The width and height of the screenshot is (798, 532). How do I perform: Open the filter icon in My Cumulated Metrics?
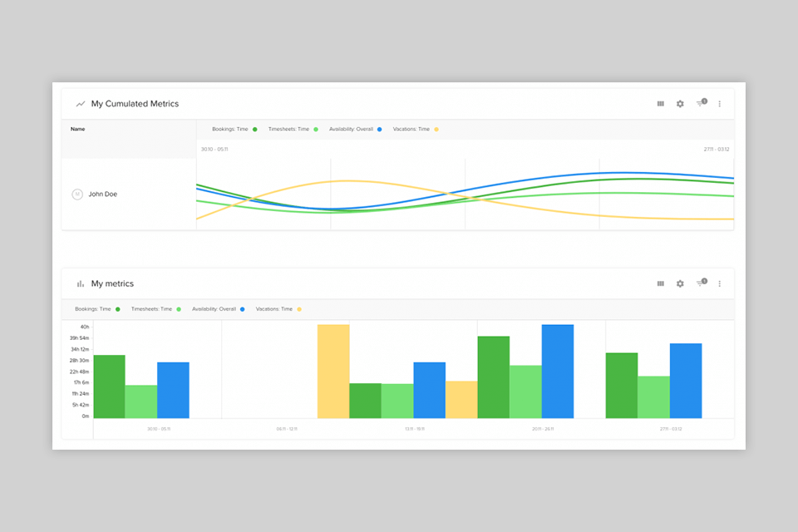pos(702,103)
